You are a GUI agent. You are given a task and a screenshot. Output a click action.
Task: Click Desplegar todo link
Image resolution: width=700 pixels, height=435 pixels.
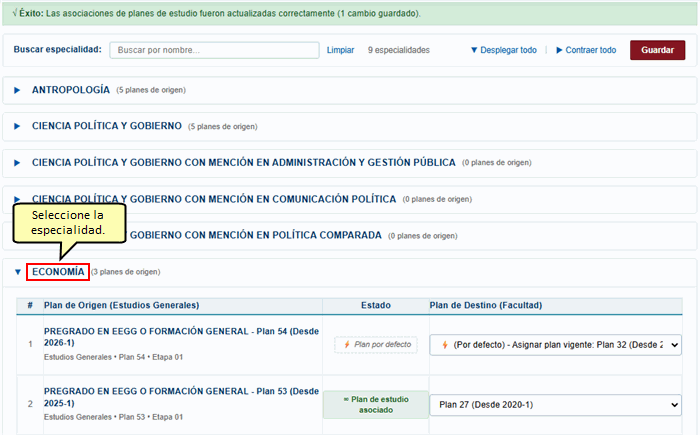point(504,50)
